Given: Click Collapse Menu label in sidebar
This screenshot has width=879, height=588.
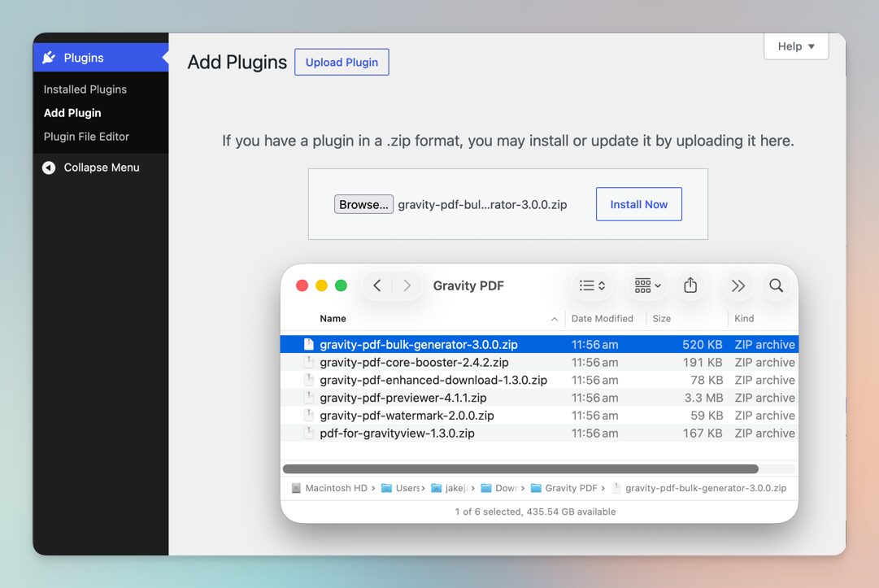Looking at the screenshot, I should (102, 168).
